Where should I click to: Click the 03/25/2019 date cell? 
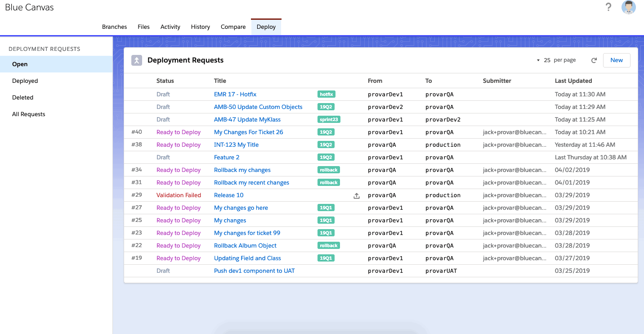572,271
